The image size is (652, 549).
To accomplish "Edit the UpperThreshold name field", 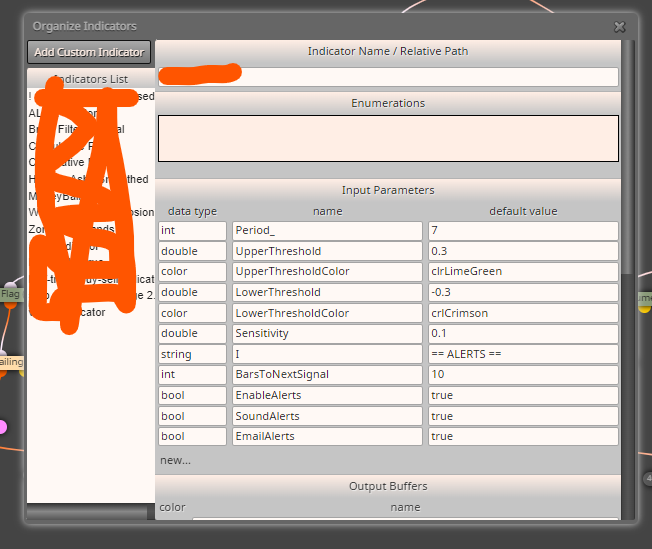I will (x=327, y=251).
